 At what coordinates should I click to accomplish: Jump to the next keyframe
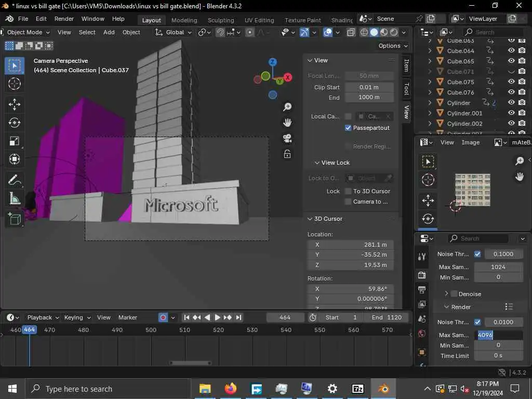228,317
